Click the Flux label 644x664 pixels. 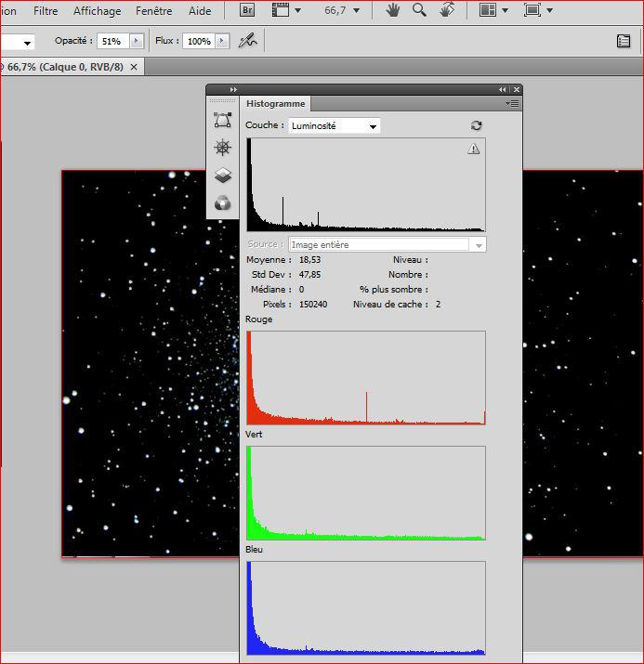coord(167,41)
